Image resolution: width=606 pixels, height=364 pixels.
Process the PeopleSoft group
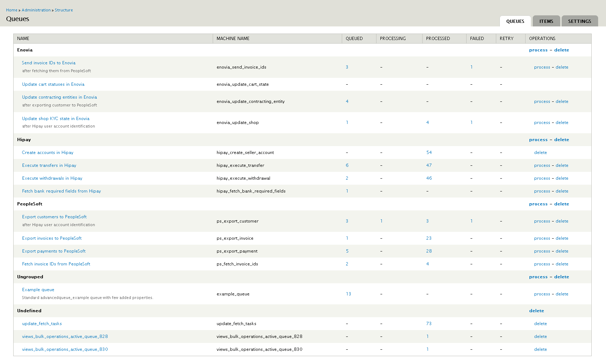[x=538, y=204]
